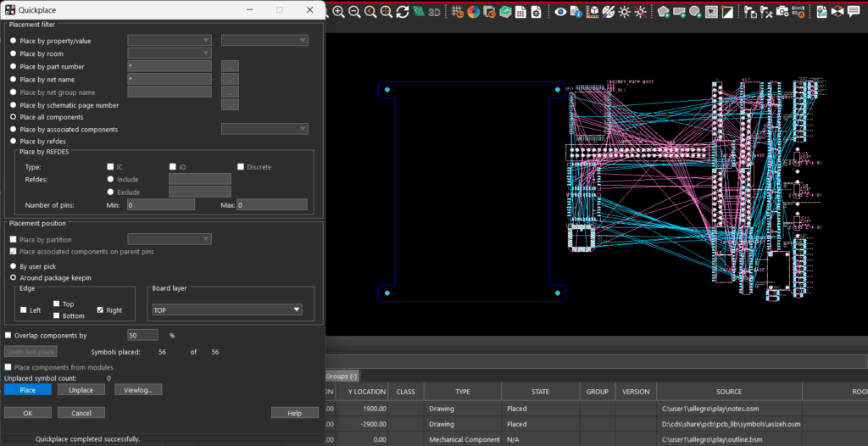This screenshot has height=446, width=868.
Task: Expand the Place by associated components dropdown
Action: (264, 129)
